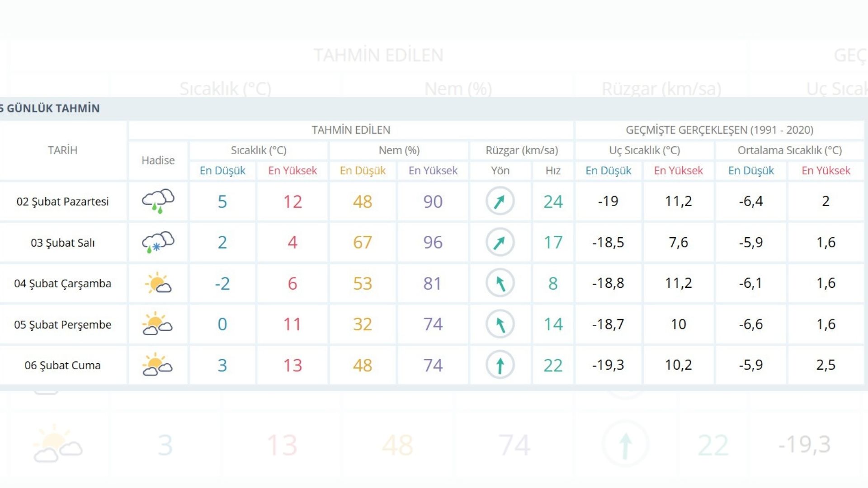Click the 5 GÜNLÜK TAHMİN title
The width and height of the screenshot is (868, 488).
pos(51,108)
